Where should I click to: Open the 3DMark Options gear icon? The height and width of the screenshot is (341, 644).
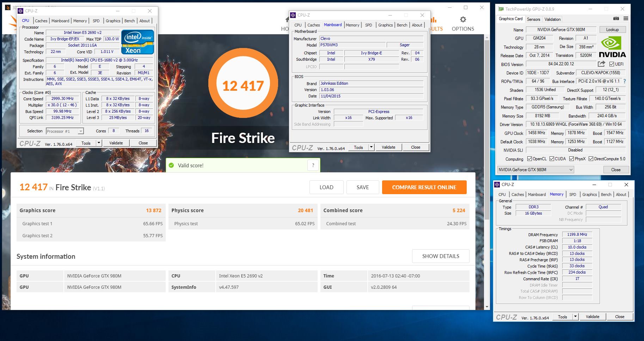pos(463,19)
